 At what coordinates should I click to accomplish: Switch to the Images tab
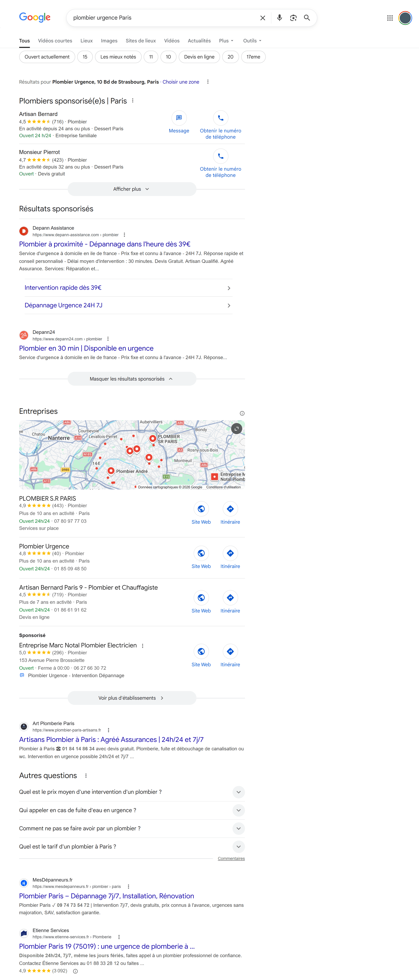click(109, 41)
